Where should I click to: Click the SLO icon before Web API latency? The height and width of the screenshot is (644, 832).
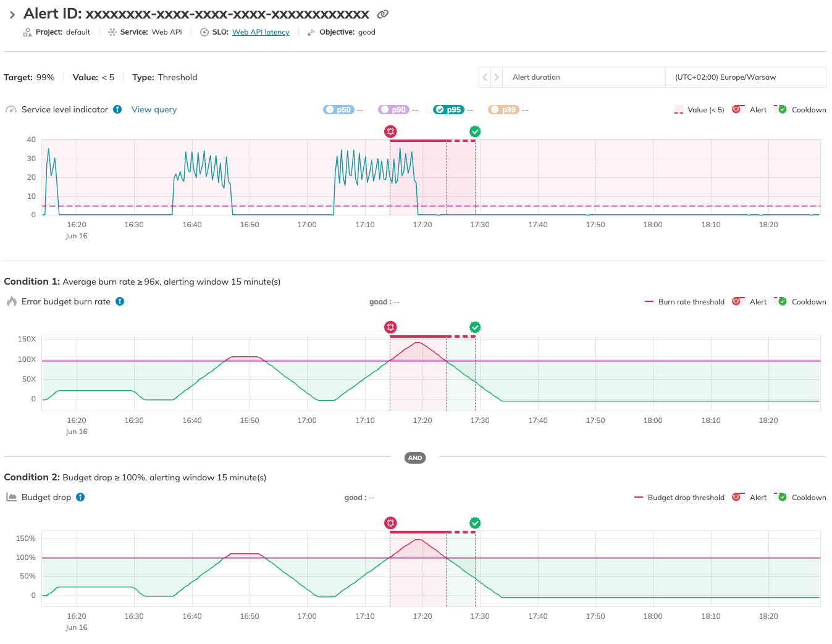tap(204, 32)
